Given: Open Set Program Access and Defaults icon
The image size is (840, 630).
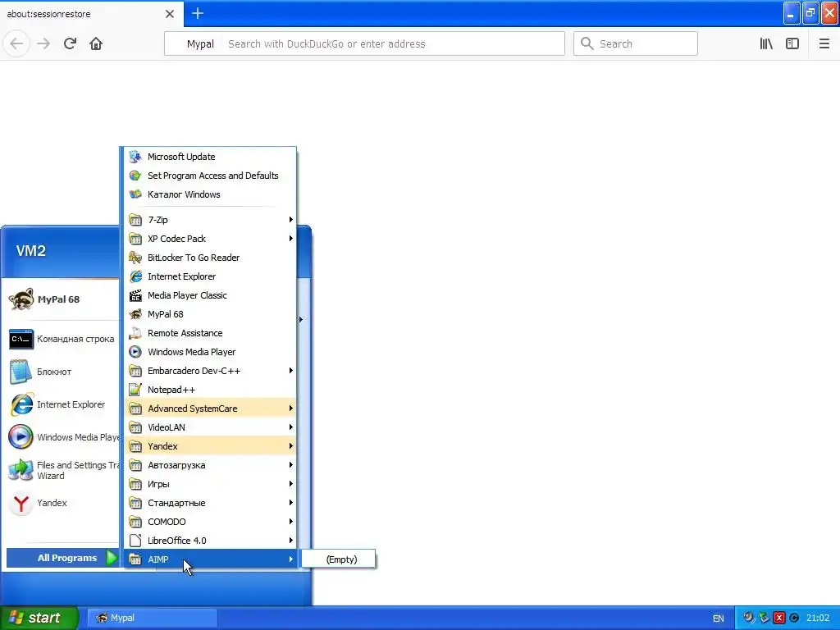Looking at the screenshot, I should 135,176.
